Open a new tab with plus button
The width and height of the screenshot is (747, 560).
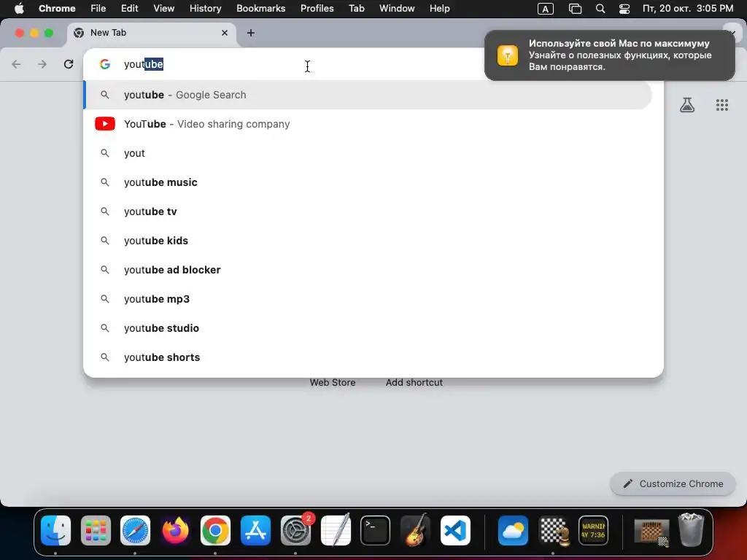point(251,33)
